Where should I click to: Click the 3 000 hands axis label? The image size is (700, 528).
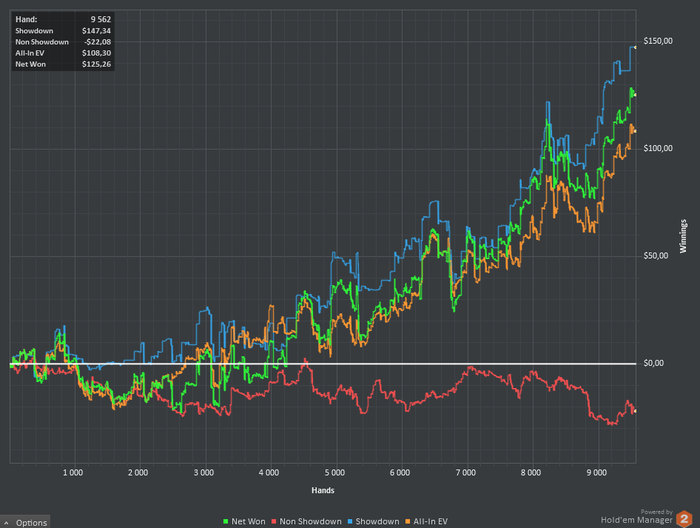pyautogui.click(x=204, y=473)
